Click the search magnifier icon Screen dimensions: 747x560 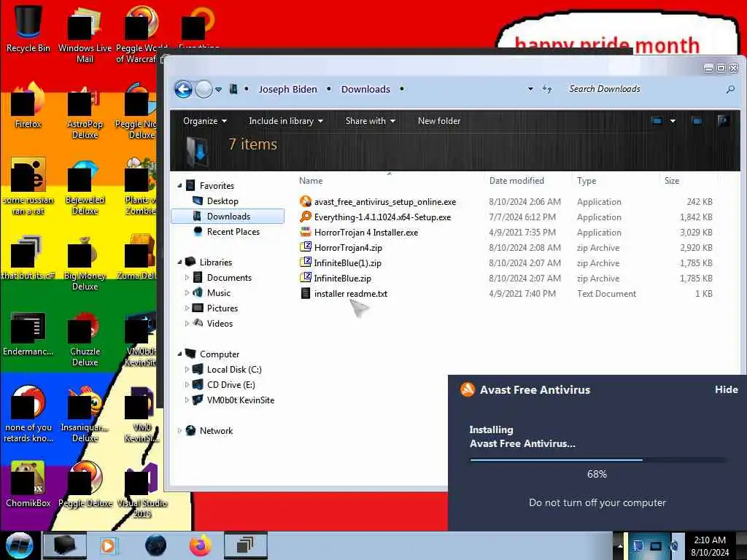(x=729, y=89)
